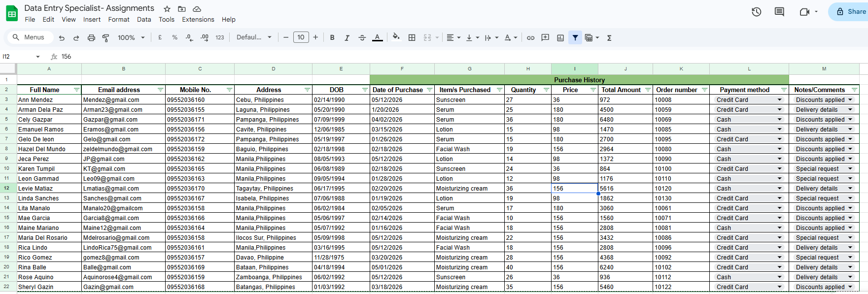This screenshot has width=868, height=294.
Task: Open text rotation dropdown
Action: [x=511, y=37]
